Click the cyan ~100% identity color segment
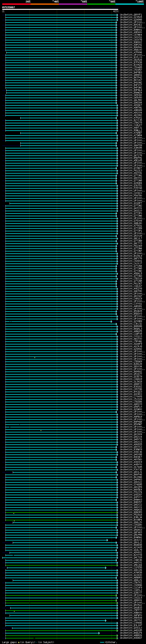The image size is (146, 644). (130, 4)
